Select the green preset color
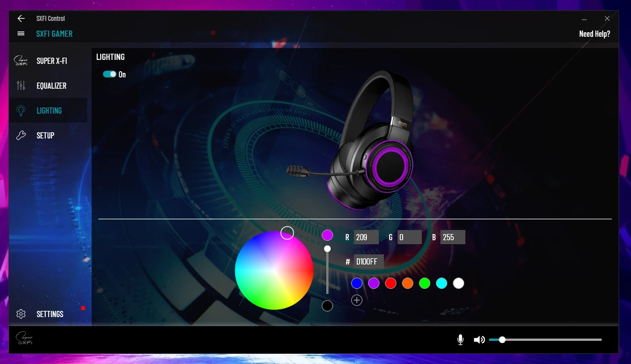The width and height of the screenshot is (631, 364). point(425,283)
